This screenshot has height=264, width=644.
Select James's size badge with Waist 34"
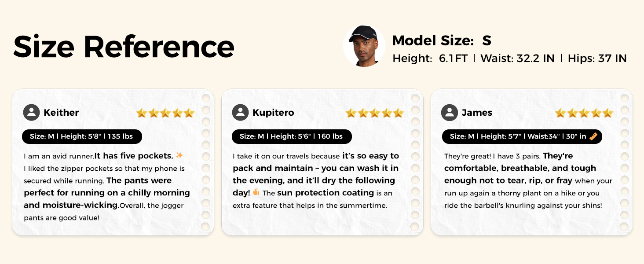pyautogui.click(x=522, y=136)
